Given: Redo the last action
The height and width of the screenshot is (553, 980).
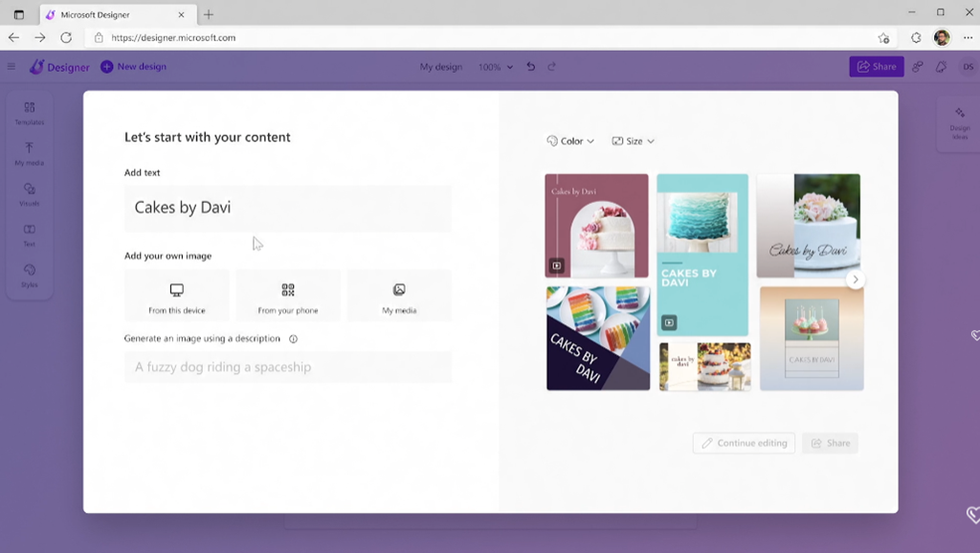Looking at the screenshot, I should tap(552, 66).
